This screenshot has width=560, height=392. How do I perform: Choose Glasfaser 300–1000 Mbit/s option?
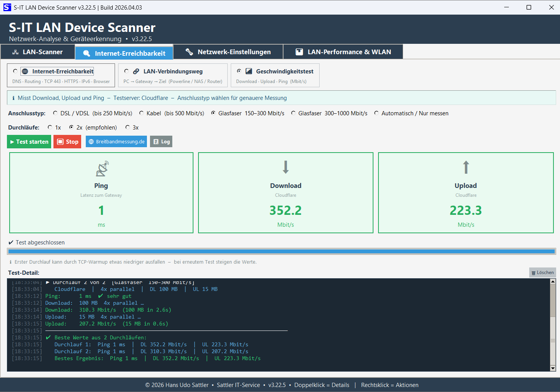293,113
